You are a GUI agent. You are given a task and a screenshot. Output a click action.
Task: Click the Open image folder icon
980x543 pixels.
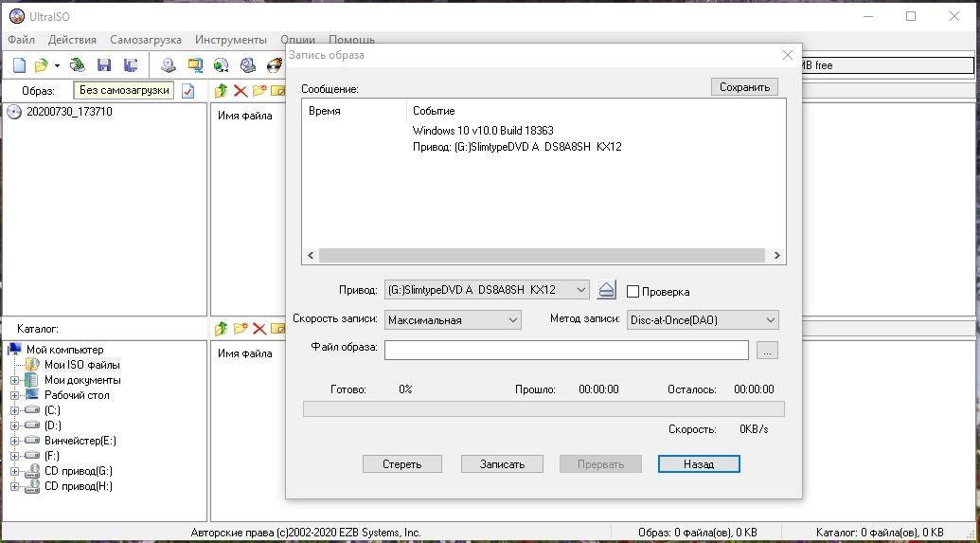(42, 65)
